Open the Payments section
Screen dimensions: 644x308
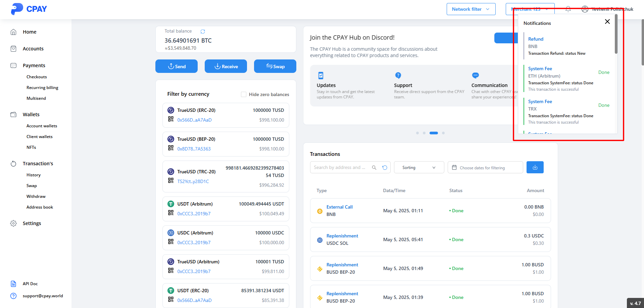point(34,65)
